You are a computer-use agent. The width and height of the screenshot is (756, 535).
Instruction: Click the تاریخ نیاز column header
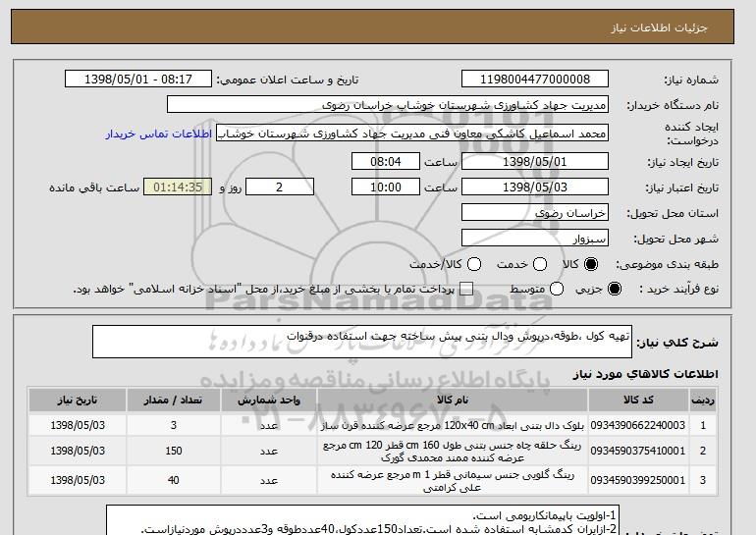[78, 401]
